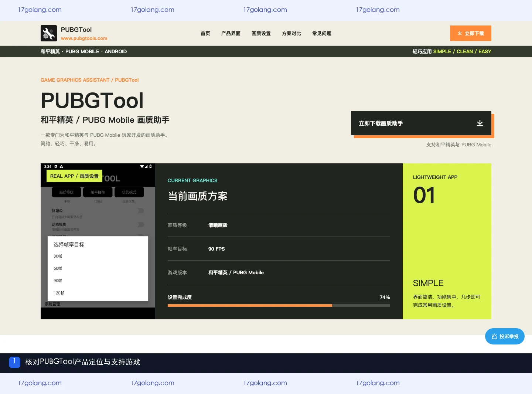
Task: Open the 方案对比 nav item
Action: point(291,33)
